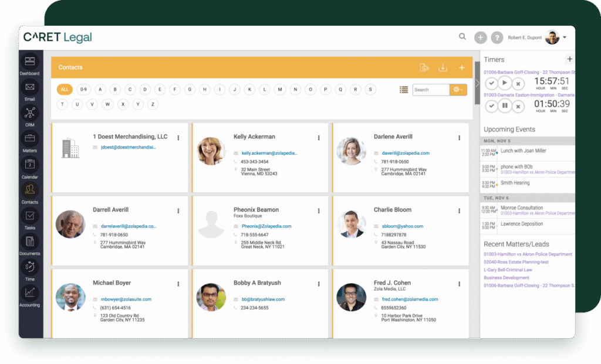Image resolution: width=601 pixels, height=364 pixels.
Task: Switch contacts to list view
Action: coord(404,90)
